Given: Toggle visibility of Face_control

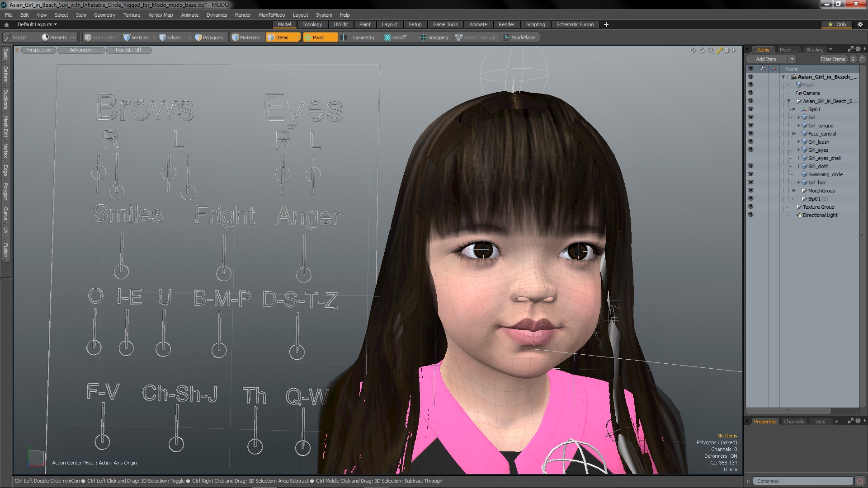Looking at the screenshot, I should pyautogui.click(x=750, y=134).
